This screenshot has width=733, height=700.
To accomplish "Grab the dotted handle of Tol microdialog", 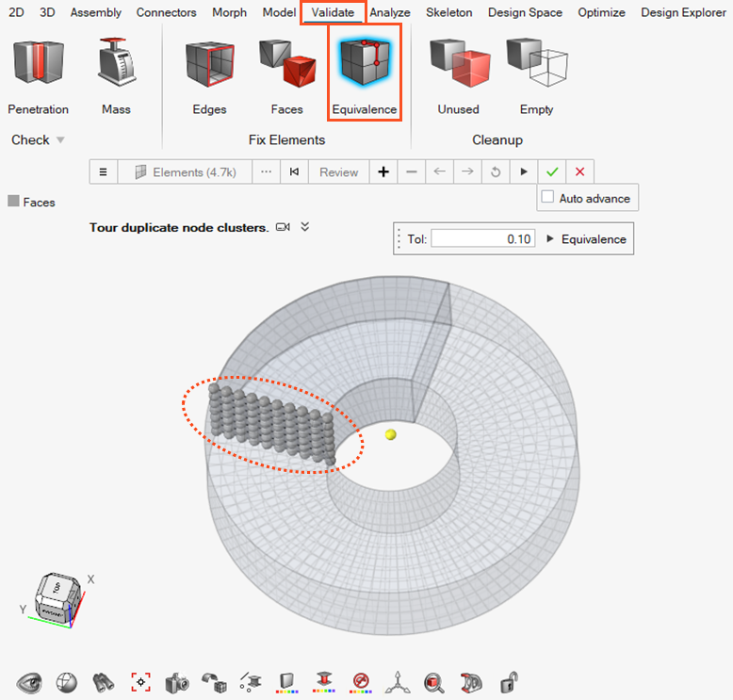I will tap(399, 238).
